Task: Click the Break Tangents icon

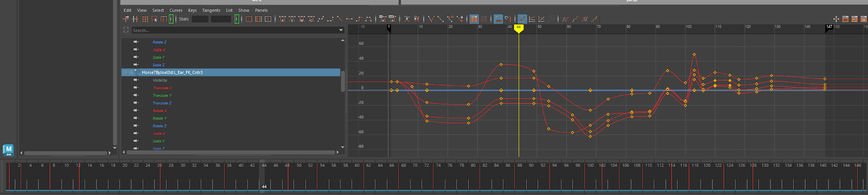Action: click(431, 19)
